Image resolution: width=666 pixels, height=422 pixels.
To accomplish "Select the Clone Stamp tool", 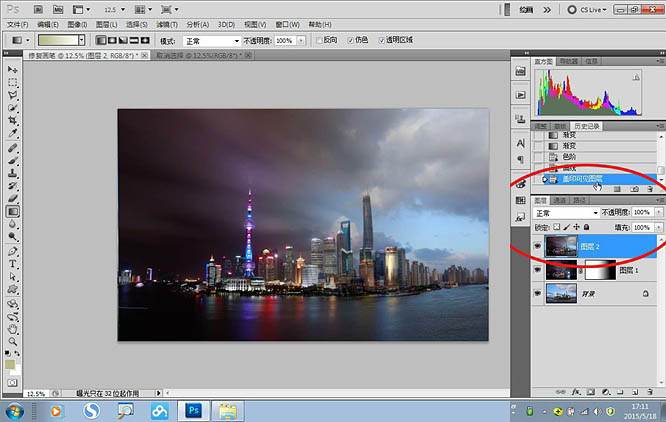I will click(13, 173).
